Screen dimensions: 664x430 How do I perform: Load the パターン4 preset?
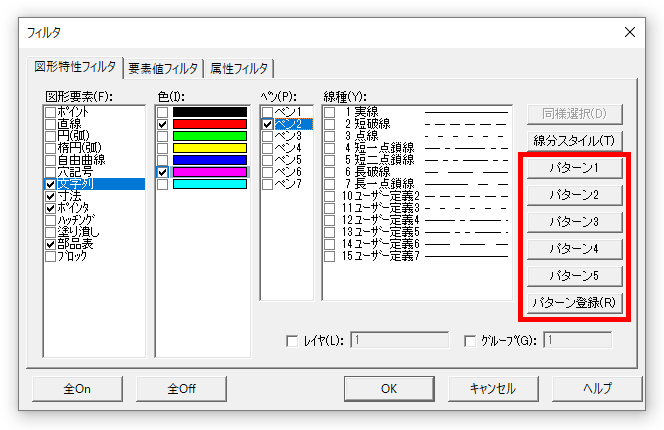pos(574,249)
